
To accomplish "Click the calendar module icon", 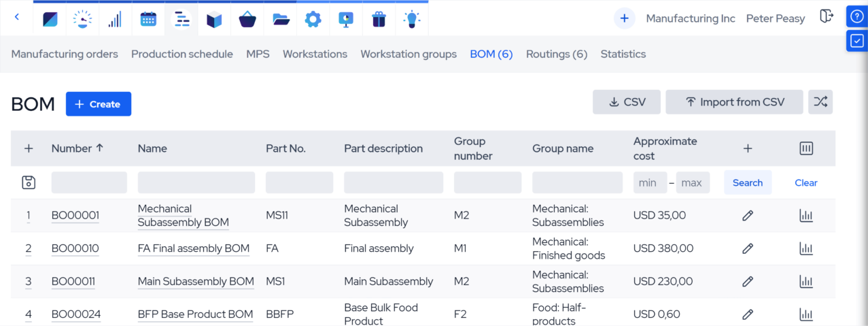I will click(148, 19).
